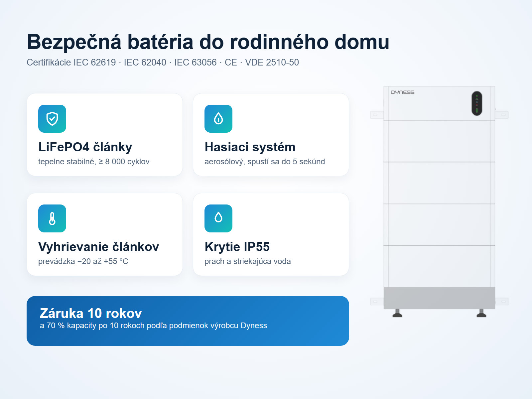Click the "Hasiaci systém" card heading
Viewport: 532px width, 399px height.
(x=250, y=147)
